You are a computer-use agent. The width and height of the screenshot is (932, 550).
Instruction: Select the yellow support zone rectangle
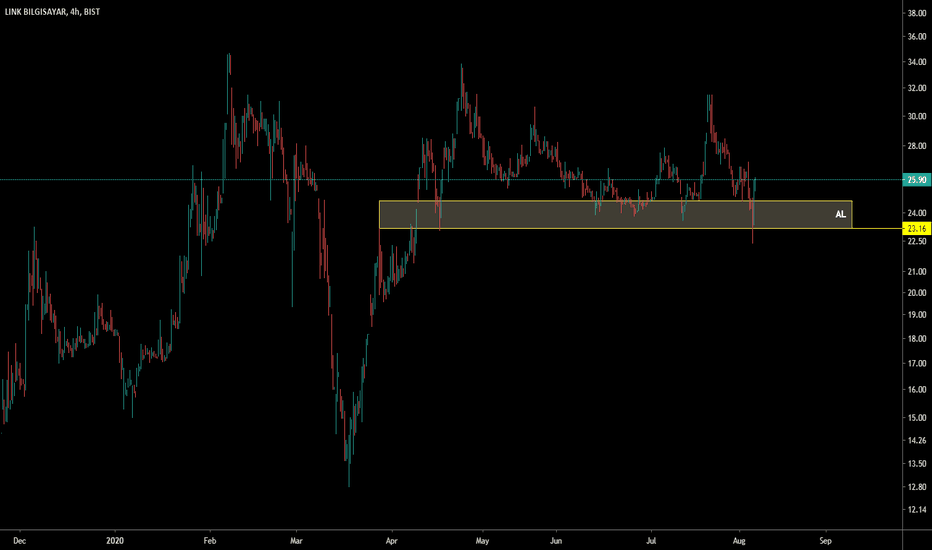(x=616, y=215)
